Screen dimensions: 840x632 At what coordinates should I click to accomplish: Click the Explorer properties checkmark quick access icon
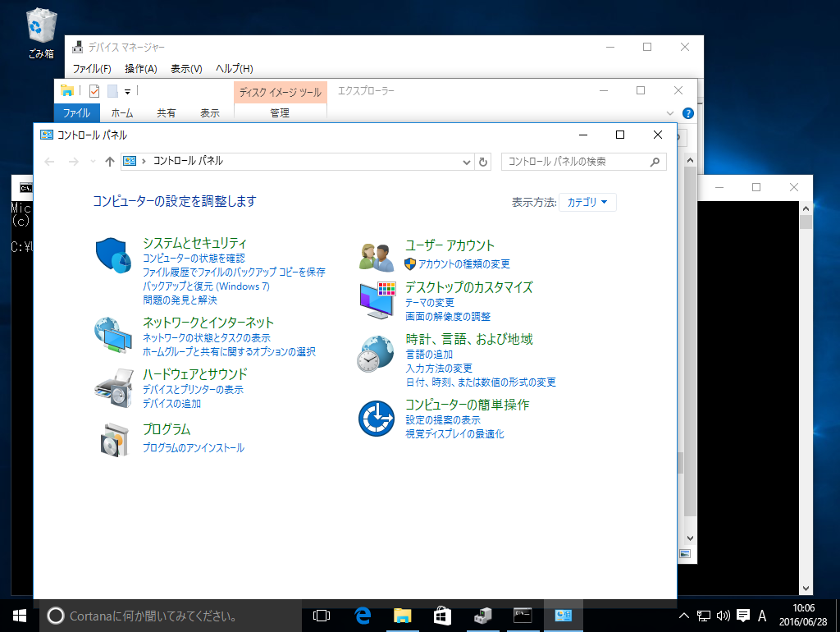pyautogui.click(x=94, y=91)
